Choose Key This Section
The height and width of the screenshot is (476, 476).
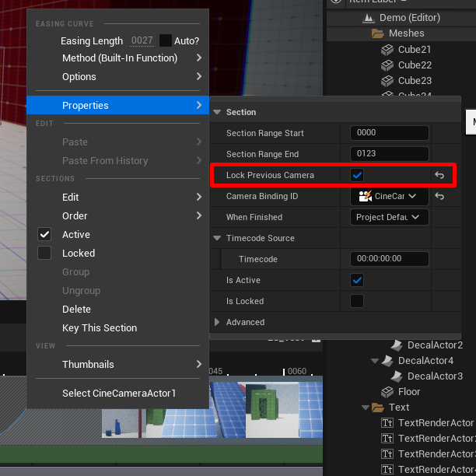[117, 328]
